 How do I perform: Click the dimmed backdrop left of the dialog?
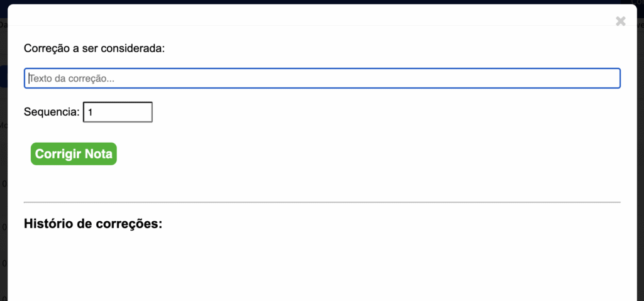[x=3, y=189]
